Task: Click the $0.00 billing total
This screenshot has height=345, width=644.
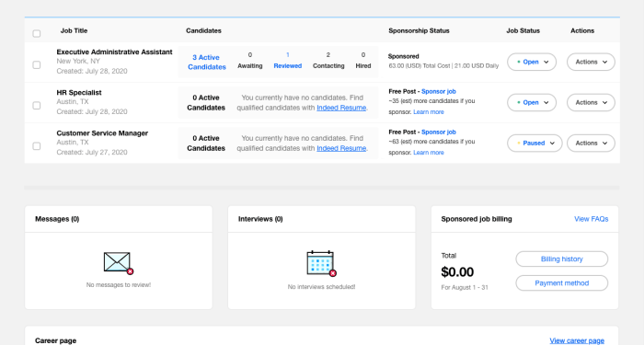Action: [x=457, y=272]
